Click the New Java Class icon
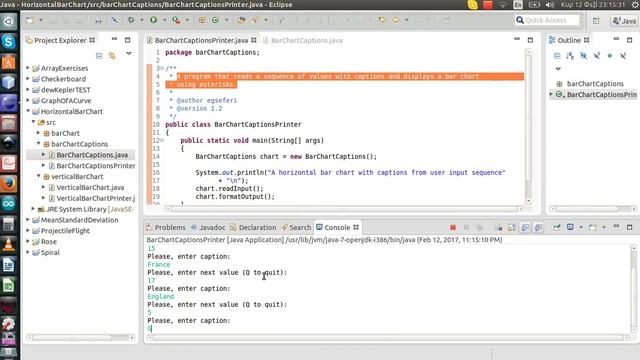The image size is (640, 360). 215,20
